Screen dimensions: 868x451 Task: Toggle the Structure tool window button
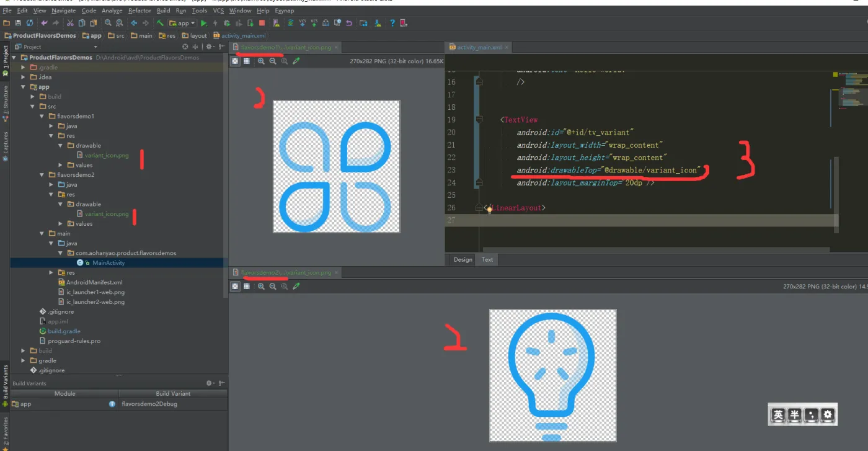click(x=5, y=103)
